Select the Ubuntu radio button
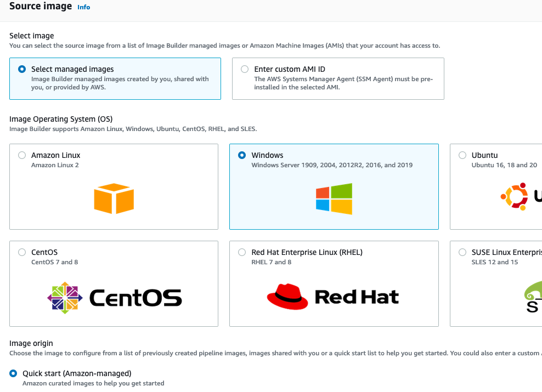The height and width of the screenshot is (392, 542). coord(462,155)
